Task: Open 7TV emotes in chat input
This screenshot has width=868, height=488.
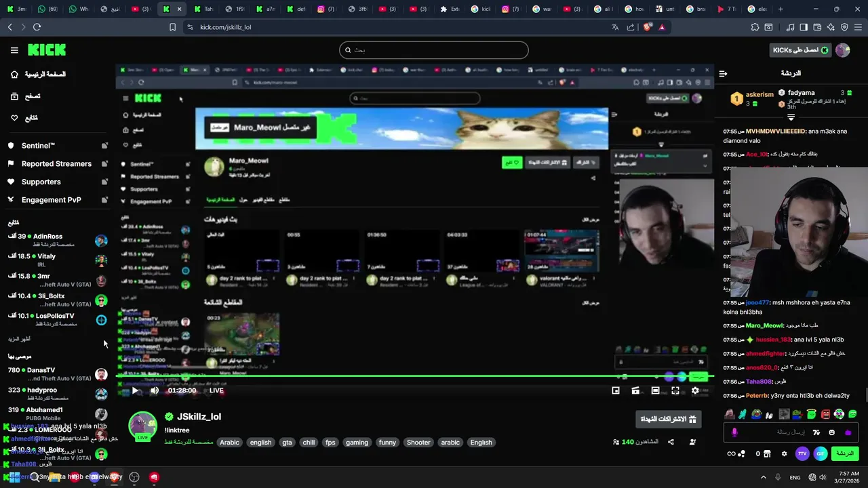Action: [816, 432]
